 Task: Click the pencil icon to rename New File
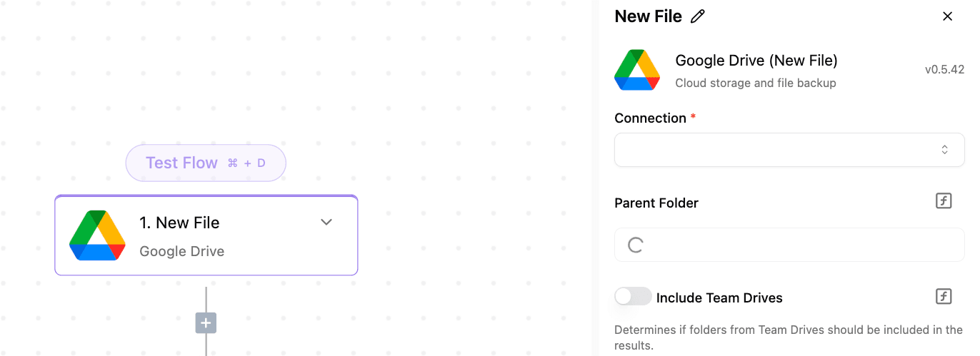[698, 16]
